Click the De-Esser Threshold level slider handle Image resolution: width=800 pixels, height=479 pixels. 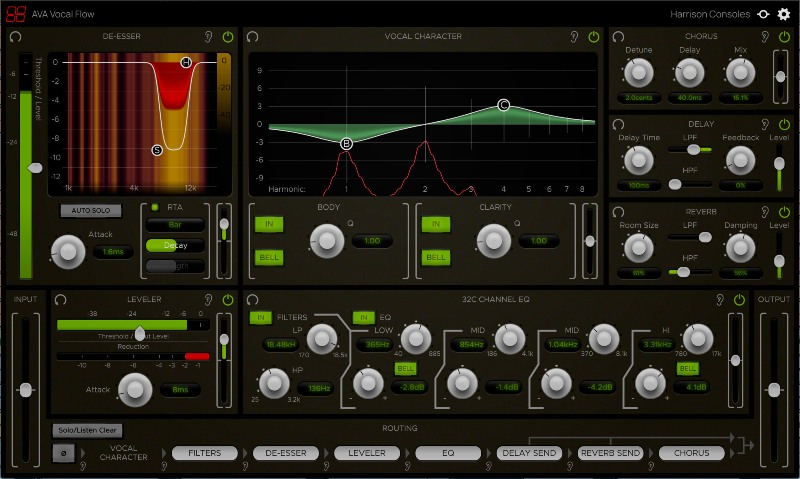click(36, 167)
